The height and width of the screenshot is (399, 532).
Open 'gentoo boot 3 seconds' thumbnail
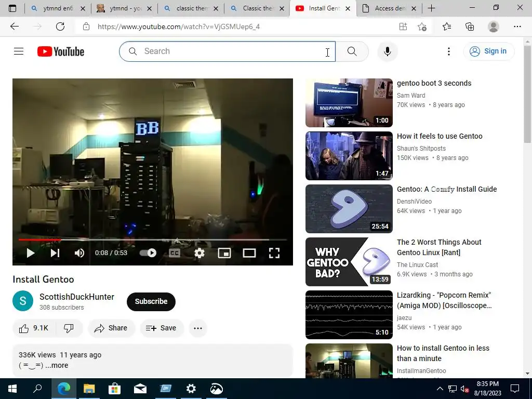pyautogui.click(x=349, y=103)
